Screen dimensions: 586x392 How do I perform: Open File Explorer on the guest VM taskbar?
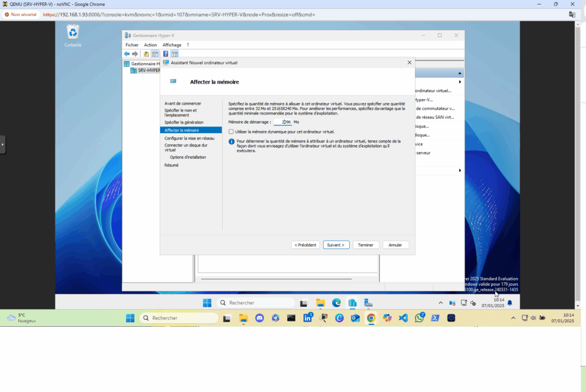[320, 303]
